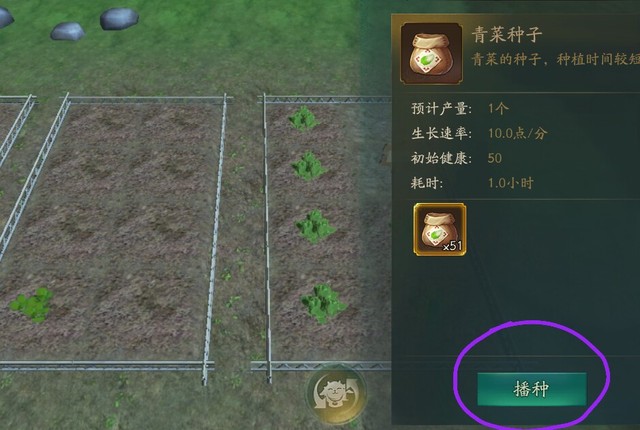Tap the bottom plant in the right plot

[x=323, y=303]
